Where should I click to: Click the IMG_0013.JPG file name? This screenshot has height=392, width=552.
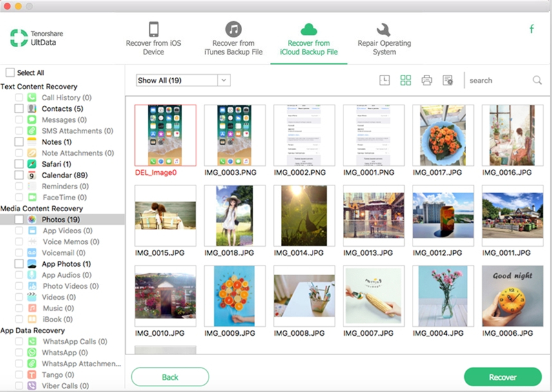click(368, 253)
